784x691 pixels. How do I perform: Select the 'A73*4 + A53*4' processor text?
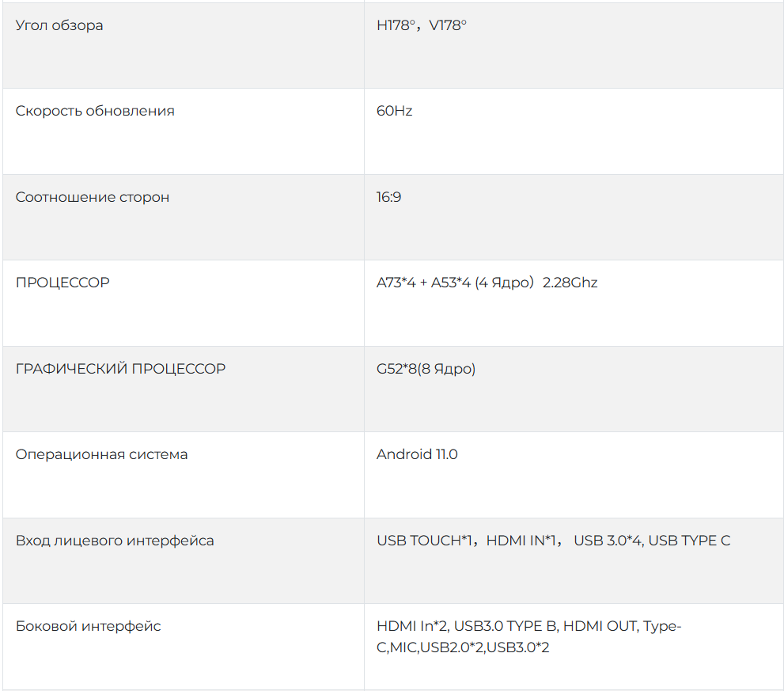coord(423,283)
